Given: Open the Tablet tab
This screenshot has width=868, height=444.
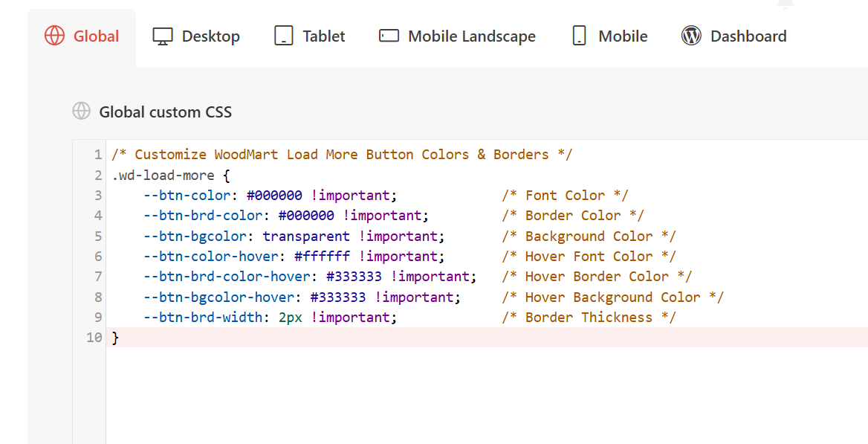Looking at the screenshot, I should 309,36.
